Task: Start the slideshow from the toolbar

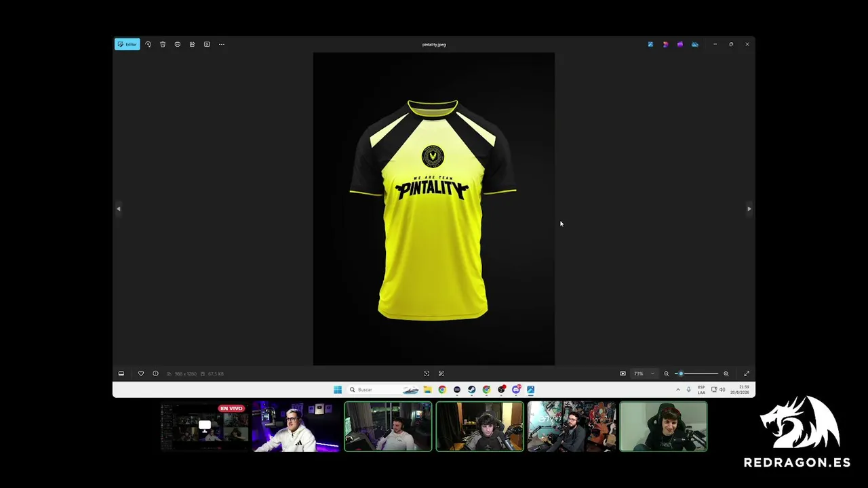Action: pos(207,45)
